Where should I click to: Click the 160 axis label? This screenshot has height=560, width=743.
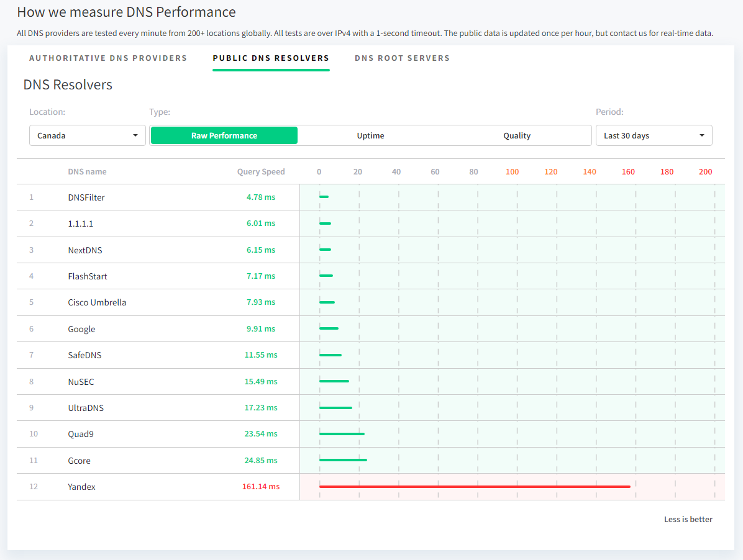[628, 171]
